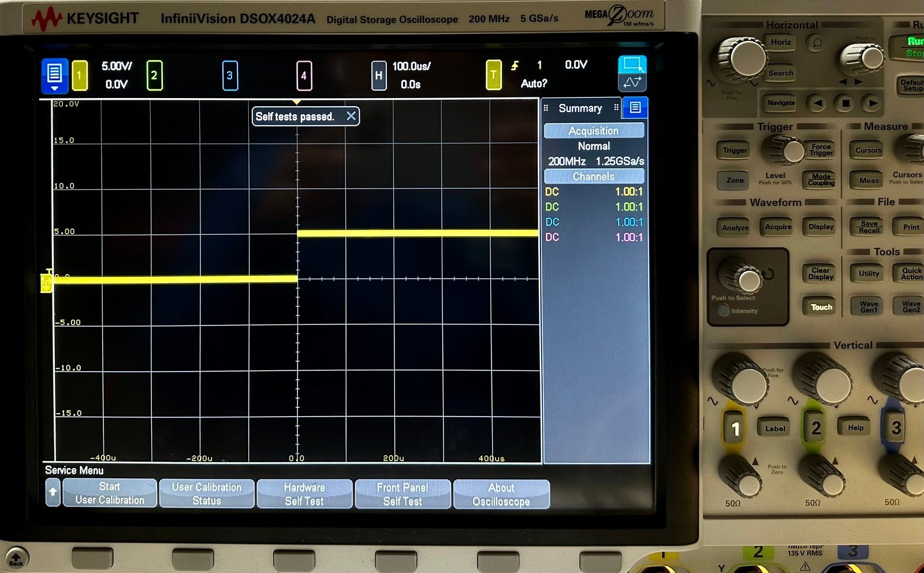This screenshot has width=924, height=573.
Task: Push the Utility key
Action: coord(869,274)
